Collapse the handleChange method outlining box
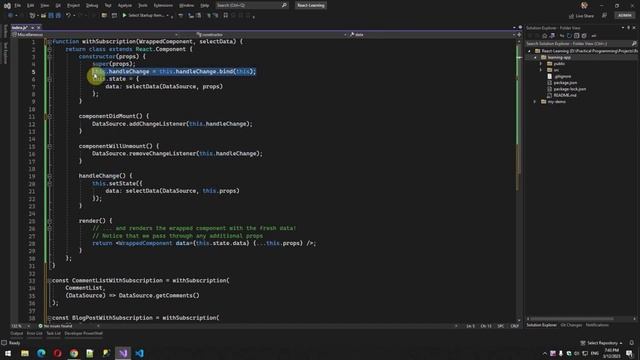 click(49, 176)
